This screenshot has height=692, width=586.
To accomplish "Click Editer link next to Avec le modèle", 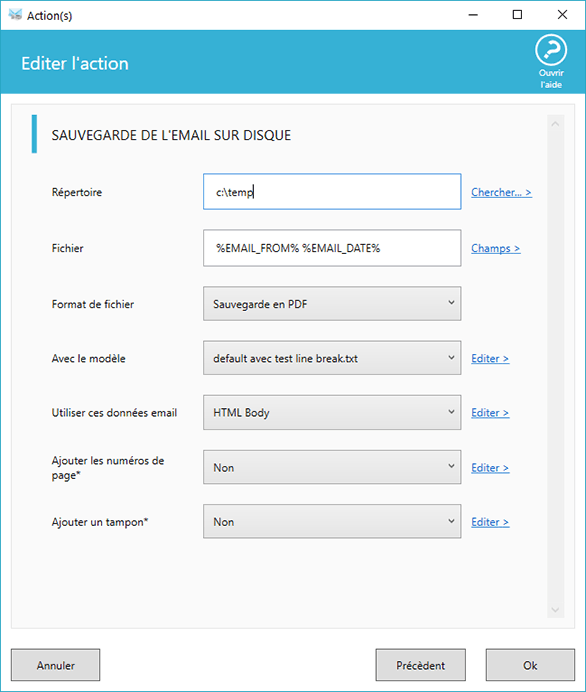I will coord(490,358).
